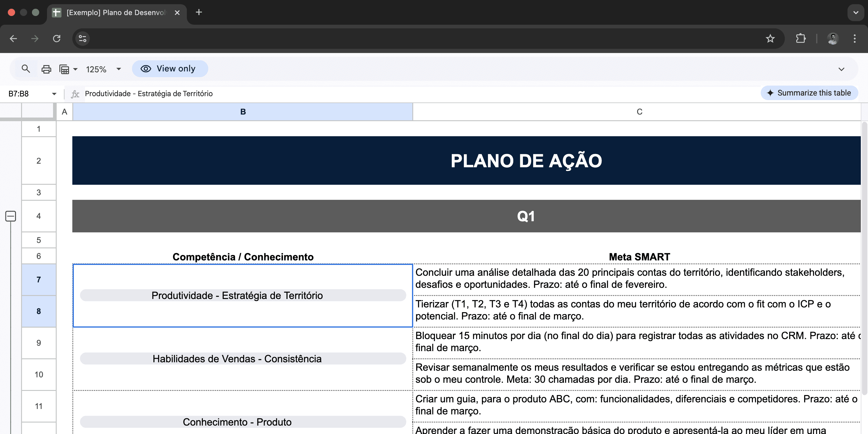
Task: Open the browser extensions puzzle icon
Action: 800,38
